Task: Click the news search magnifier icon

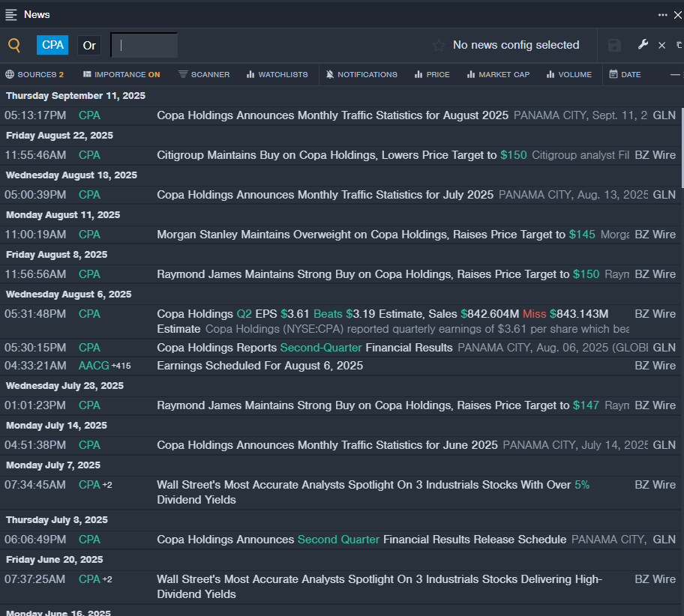Action: pos(14,45)
